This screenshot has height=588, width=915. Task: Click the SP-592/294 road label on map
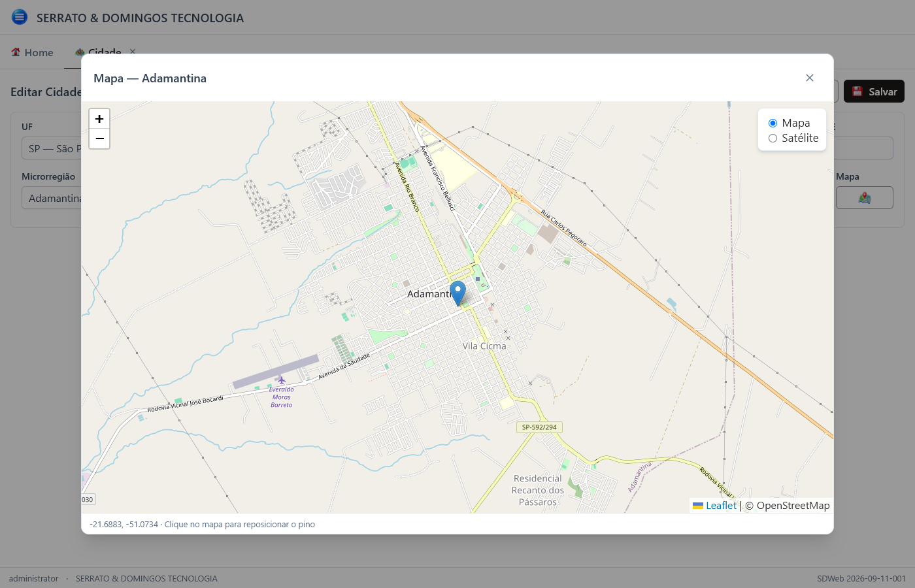pyautogui.click(x=539, y=427)
